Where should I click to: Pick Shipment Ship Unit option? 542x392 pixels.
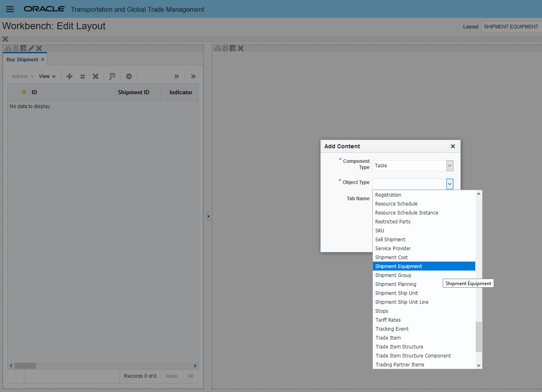pyautogui.click(x=424, y=293)
